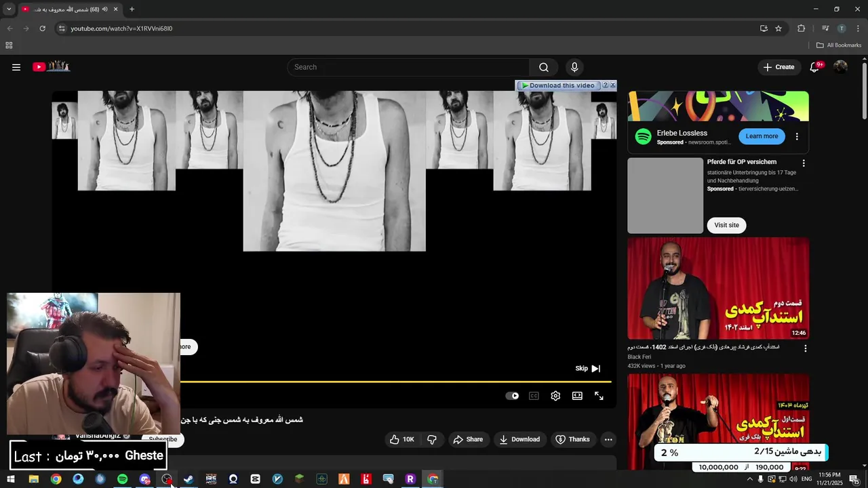
Task: Open options for the Black Feri video
Action: [805, 348]
